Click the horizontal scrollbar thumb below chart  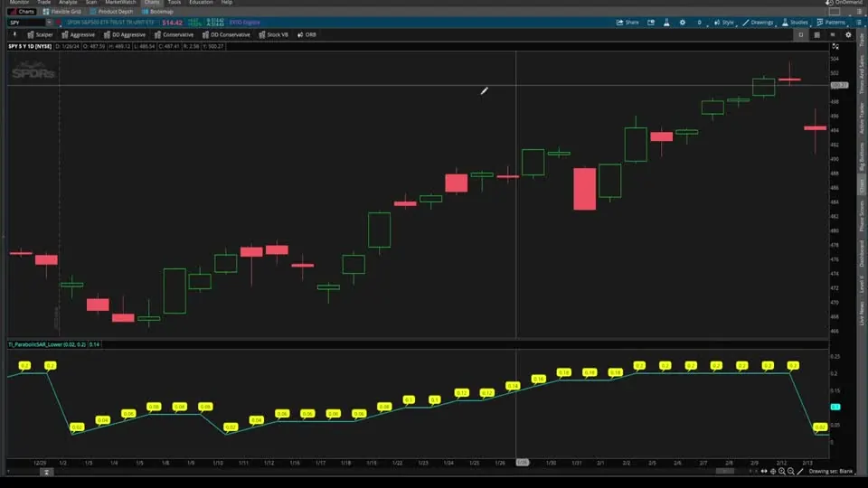pos(724,472)
